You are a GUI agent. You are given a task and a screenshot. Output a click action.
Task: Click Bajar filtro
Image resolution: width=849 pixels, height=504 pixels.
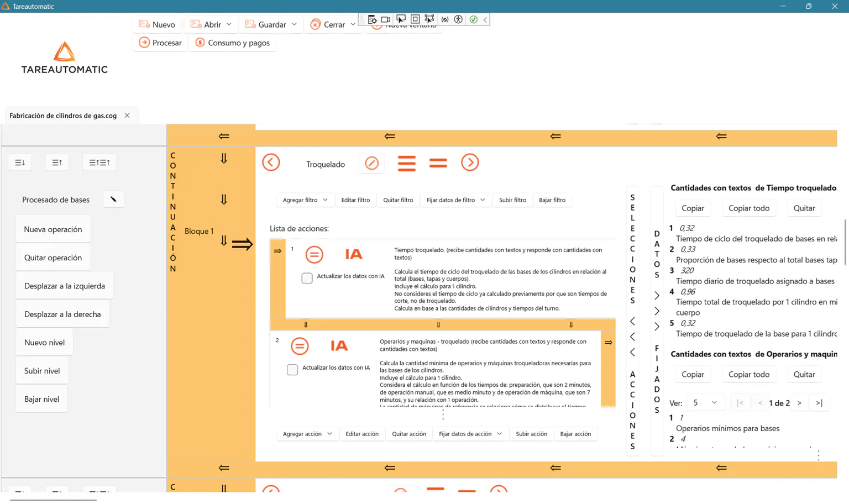(552, 200)
